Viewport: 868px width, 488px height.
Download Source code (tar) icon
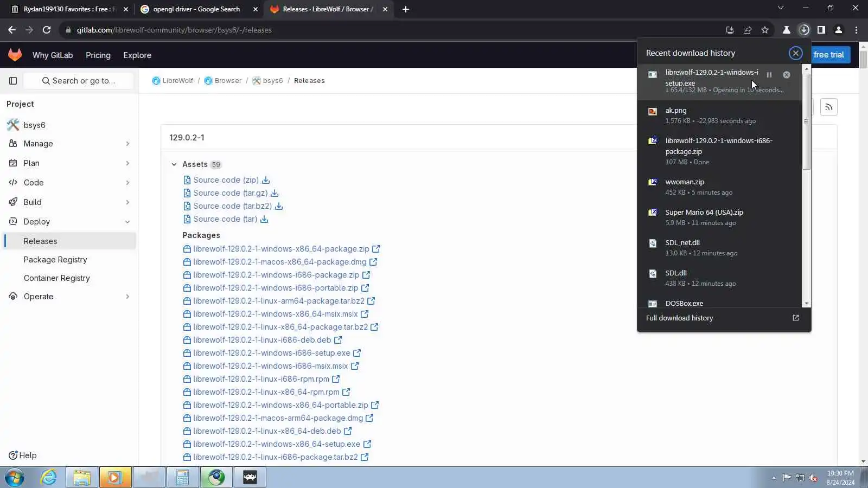point(264,219)
